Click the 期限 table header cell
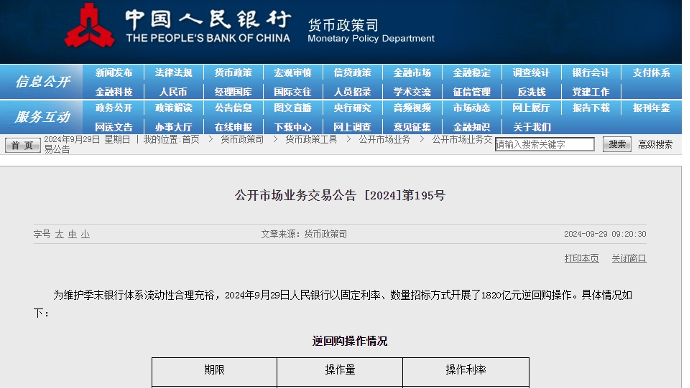 click(214, 371)
